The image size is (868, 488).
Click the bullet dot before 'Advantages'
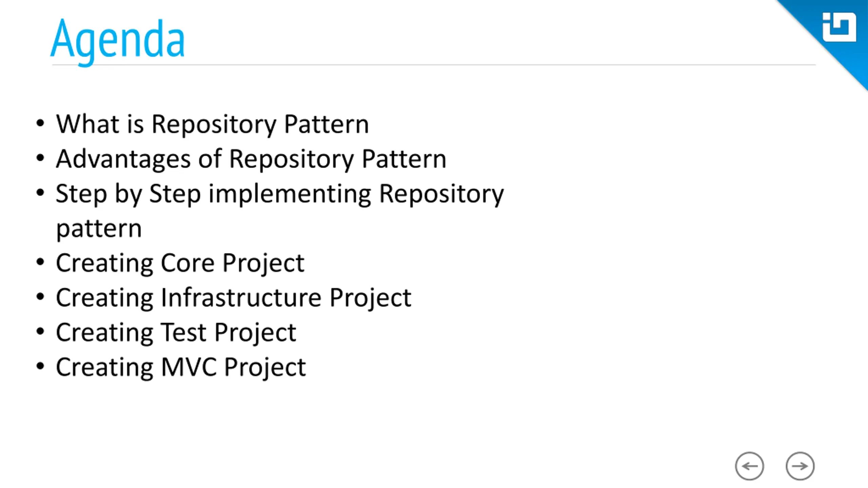pyautogui.click(x=40, y=158)
